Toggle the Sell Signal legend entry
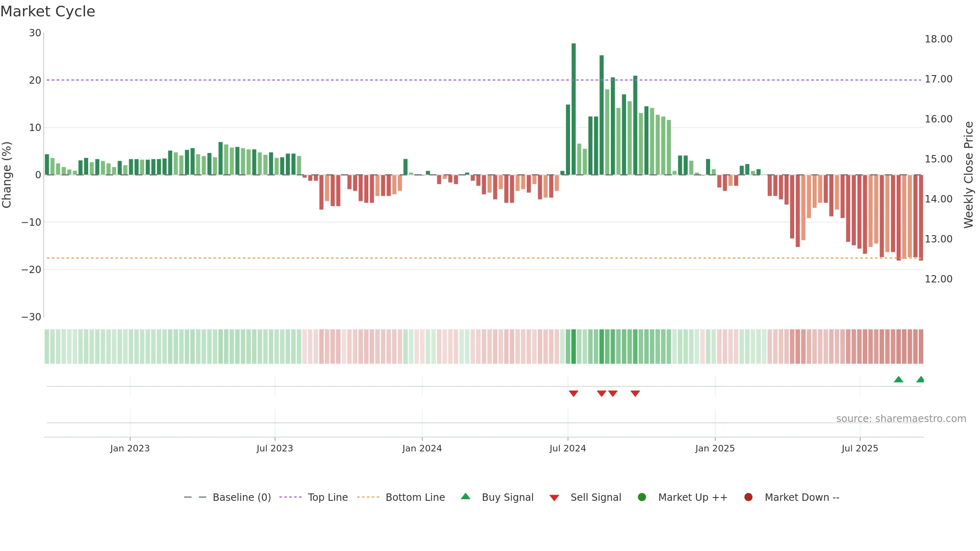This screenshot has width=980, height=551. (x=585, y=497)
